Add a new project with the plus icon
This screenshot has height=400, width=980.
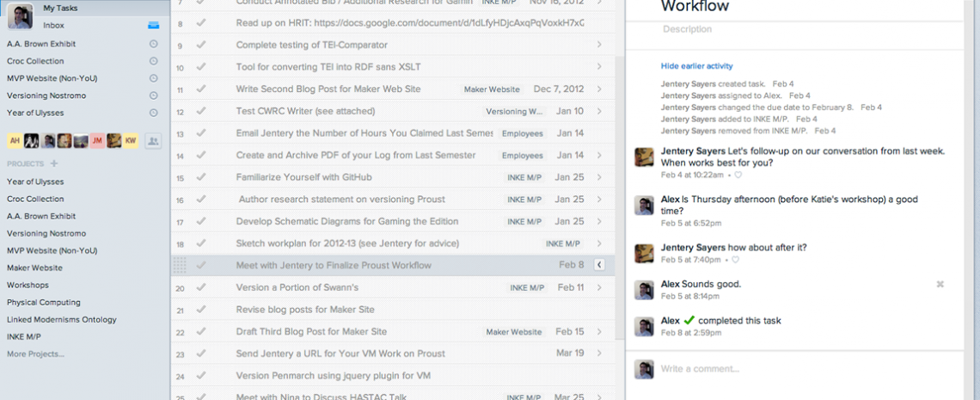pyautogui.click(x=54, y=163)
